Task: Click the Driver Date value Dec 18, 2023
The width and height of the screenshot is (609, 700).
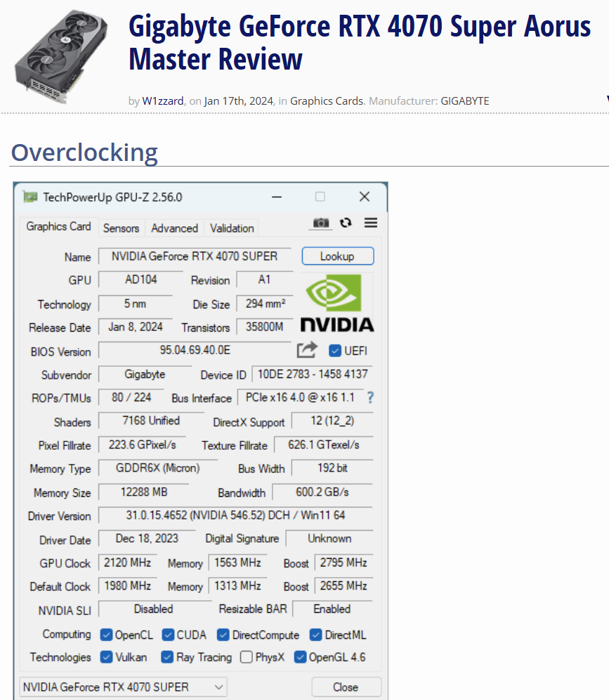Action: coord(147,538)
